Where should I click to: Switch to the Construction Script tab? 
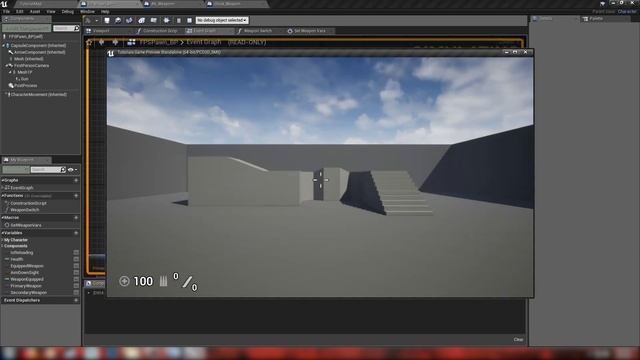click(160, 31)
